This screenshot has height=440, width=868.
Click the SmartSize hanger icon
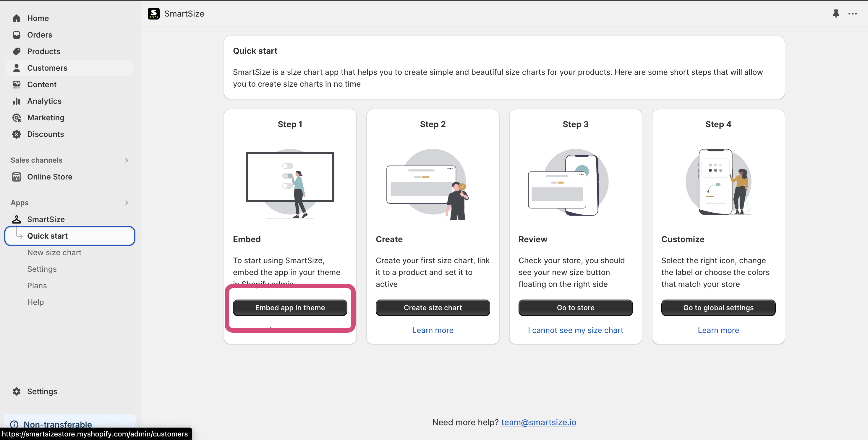pos(17,219)
